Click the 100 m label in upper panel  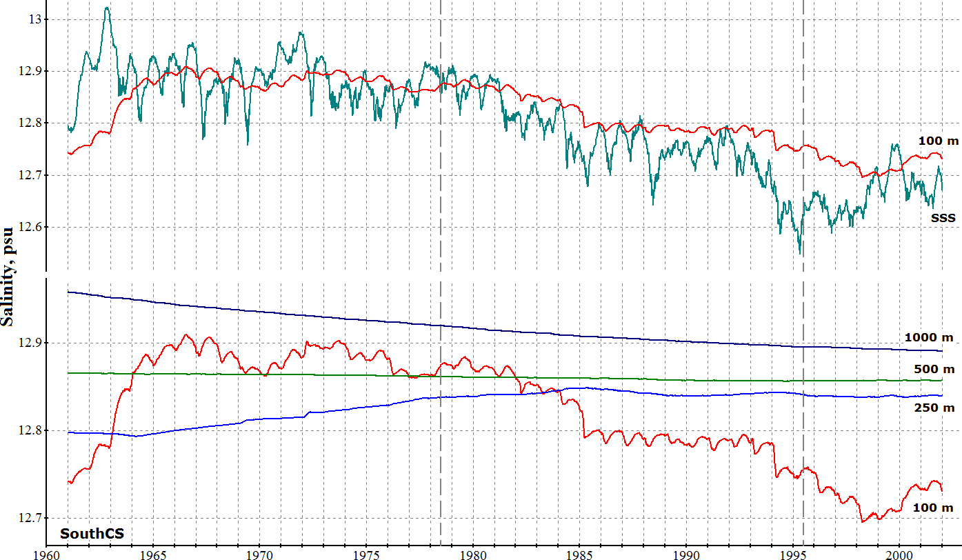(938, 141)
